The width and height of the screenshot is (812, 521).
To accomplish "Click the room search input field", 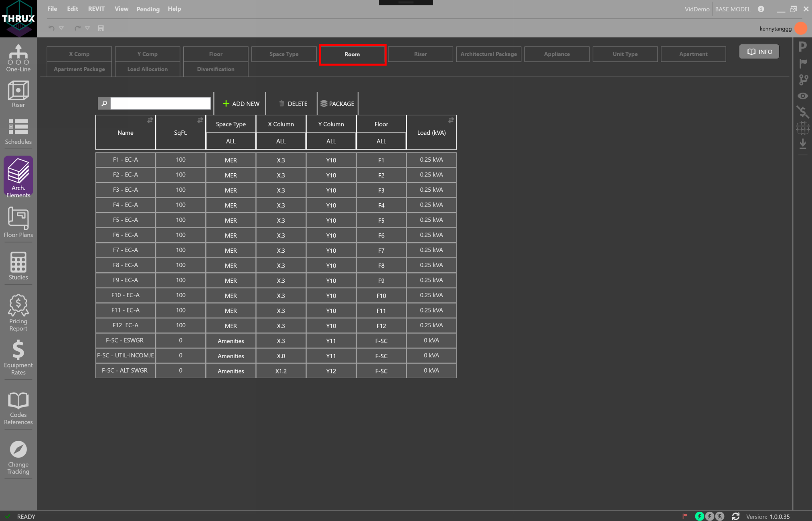I will click(160, 103).
